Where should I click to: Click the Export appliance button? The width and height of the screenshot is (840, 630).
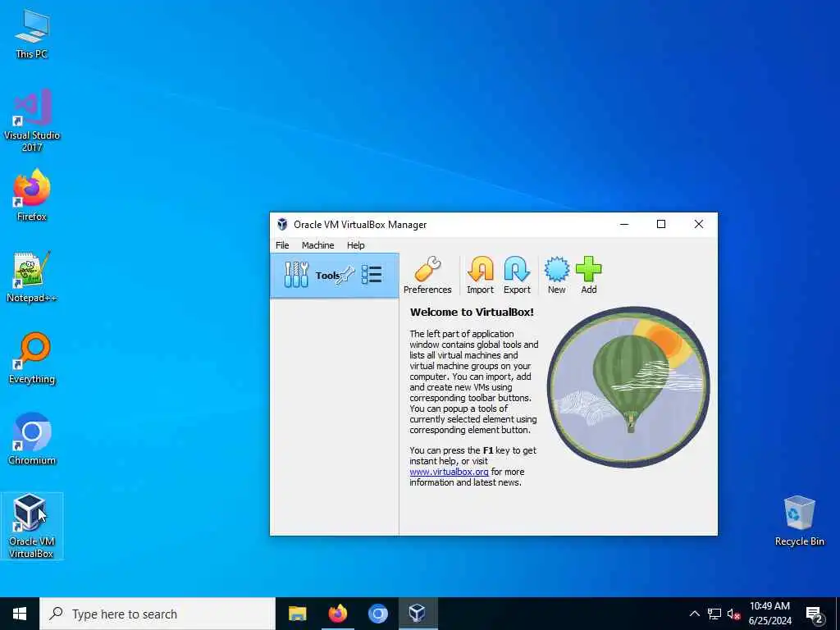pyautogui.click(x=517, y=275)
